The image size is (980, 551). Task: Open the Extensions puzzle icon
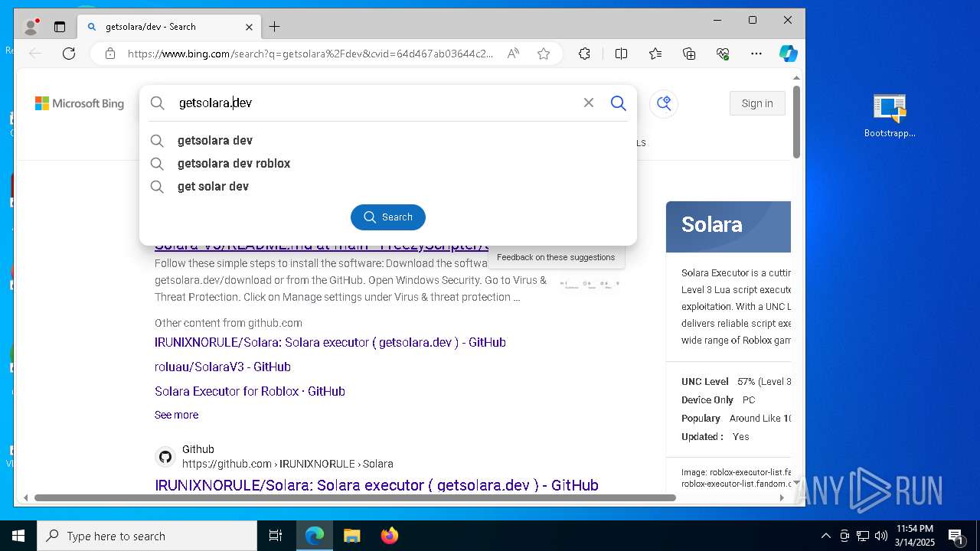(x=584, y=54)
